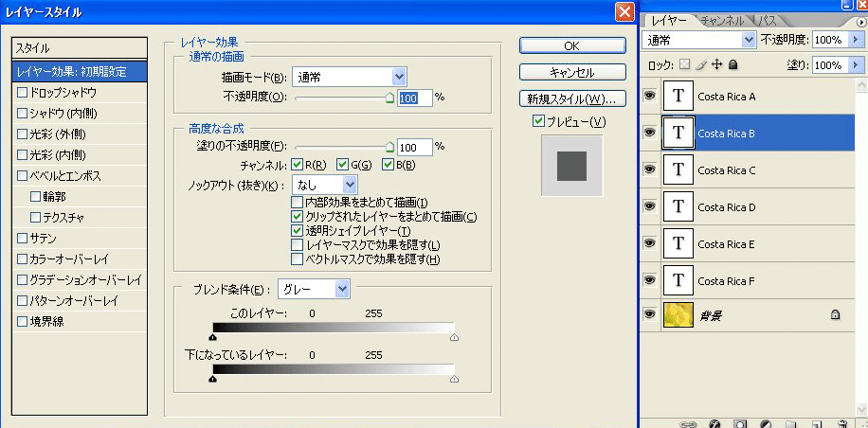Image resolution: width=868 pixels, height=428 pixels.
Task: Uncheck the プレビュー checkbox
Action: pos(538,121)
